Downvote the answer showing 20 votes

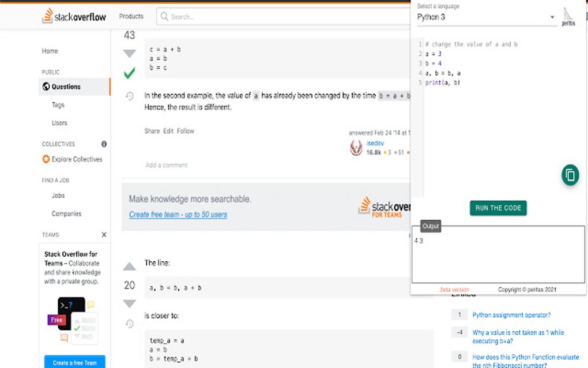click(128, 305)
